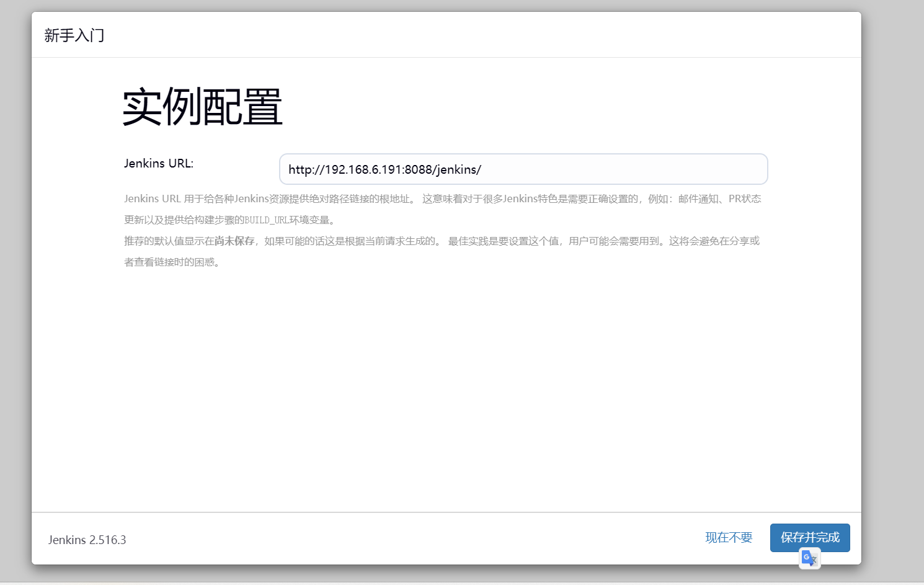Click the 实例配置 page heading
Viewport: 924px width, 585px height.
click(x=202, y=105)
